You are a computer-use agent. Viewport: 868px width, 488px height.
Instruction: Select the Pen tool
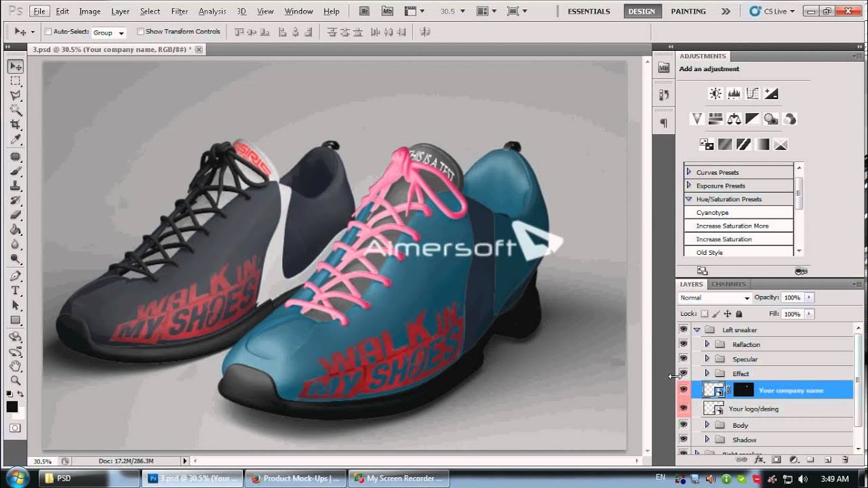click(x=16, y=276)
